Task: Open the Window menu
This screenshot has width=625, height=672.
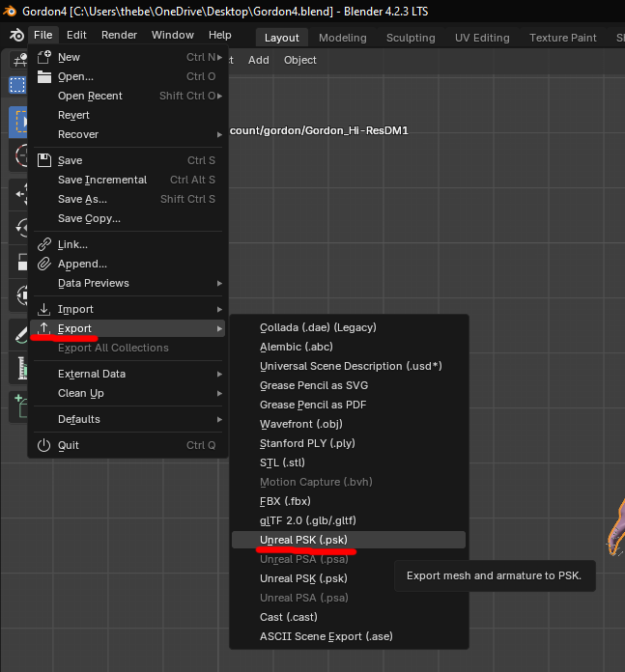Action: [172, 35]
